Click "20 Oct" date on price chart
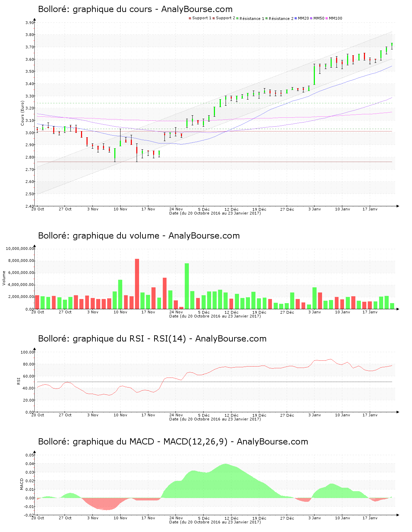412x532 pixels. click(x=38, y=209)
